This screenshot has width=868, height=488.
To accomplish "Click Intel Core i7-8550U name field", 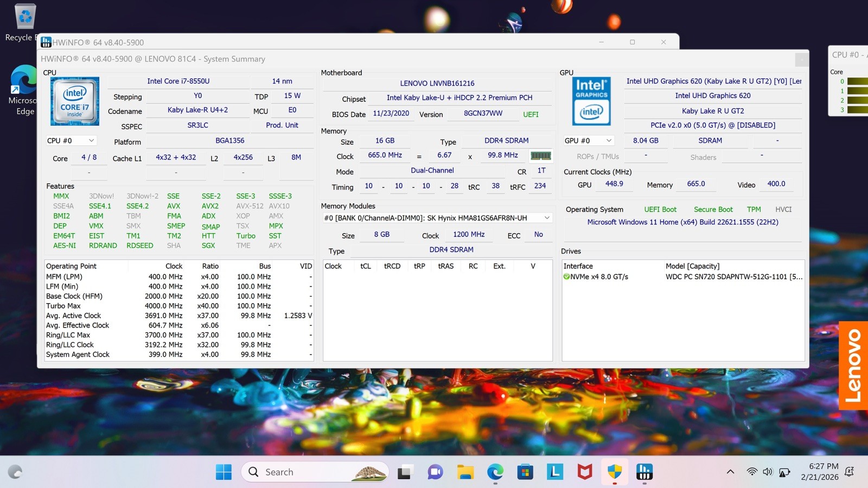I will point(178,81).
